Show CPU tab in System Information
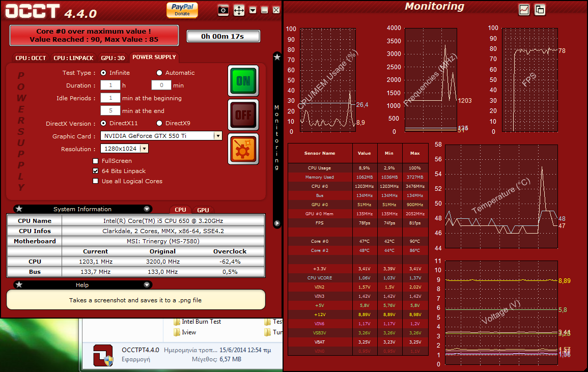 point(180,210)
